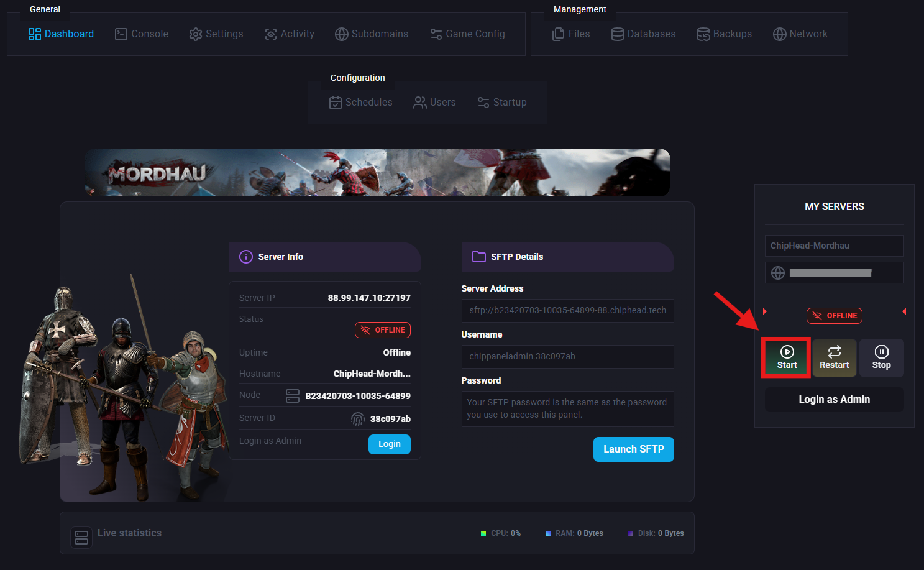This screenshot has width=924, height=570.
Task: Click the Live statistics title
Action: click(129, 533)
